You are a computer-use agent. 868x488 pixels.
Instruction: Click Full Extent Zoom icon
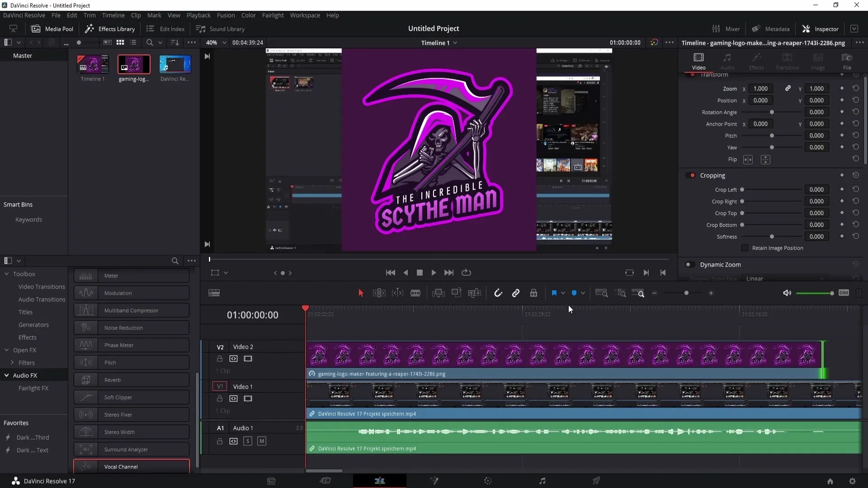click(602, 293)
